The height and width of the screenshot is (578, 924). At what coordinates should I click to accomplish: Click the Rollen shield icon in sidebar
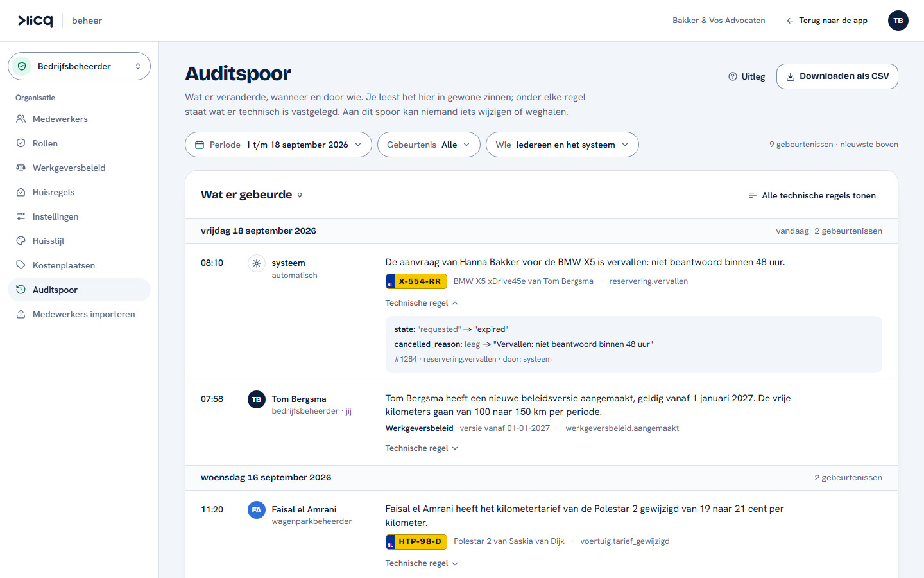(21, 143)
